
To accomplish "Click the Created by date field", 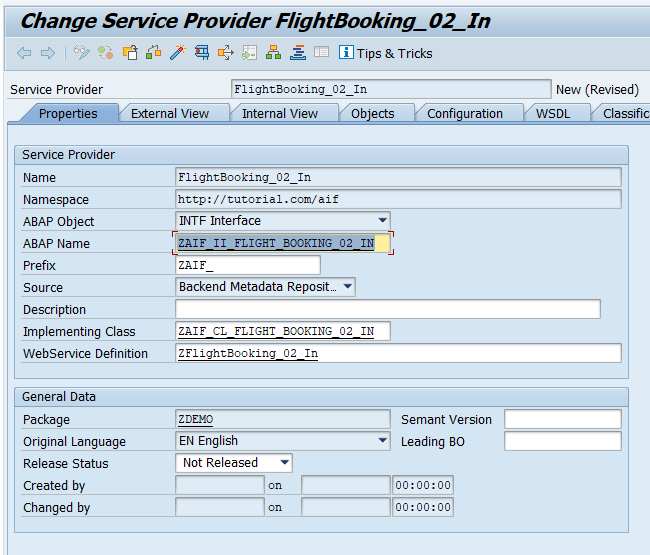I will click(x=346, y=485).
